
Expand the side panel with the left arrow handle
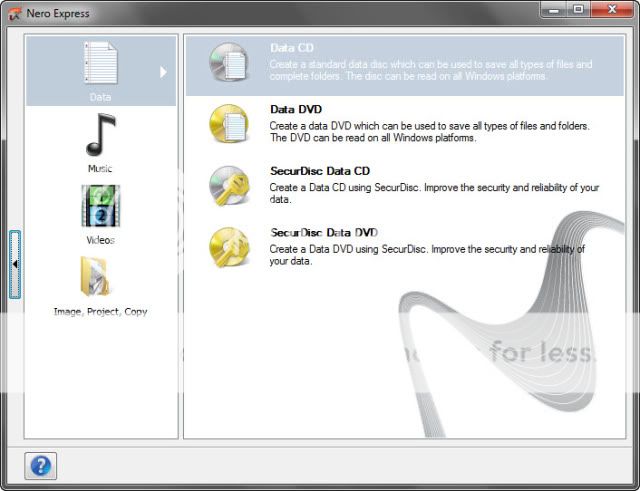coord(15,264)
